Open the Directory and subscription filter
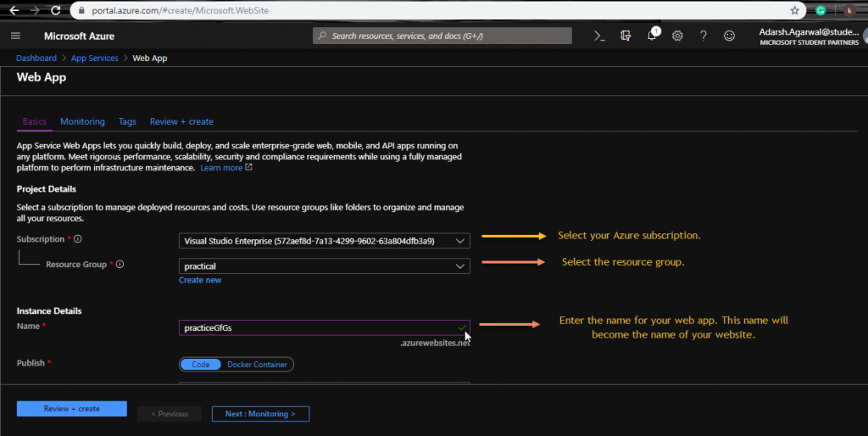 [626, 36]
